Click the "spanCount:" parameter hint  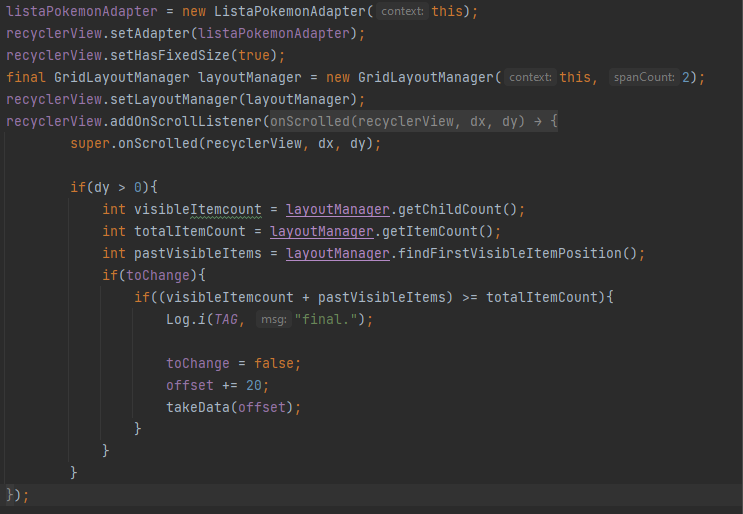click(644, 77)
